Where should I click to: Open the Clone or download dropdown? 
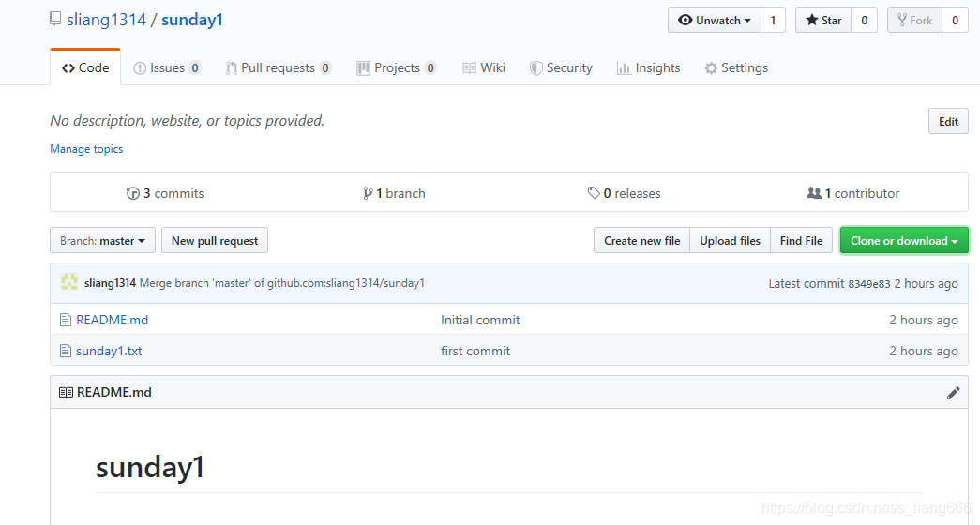(904, 241)
